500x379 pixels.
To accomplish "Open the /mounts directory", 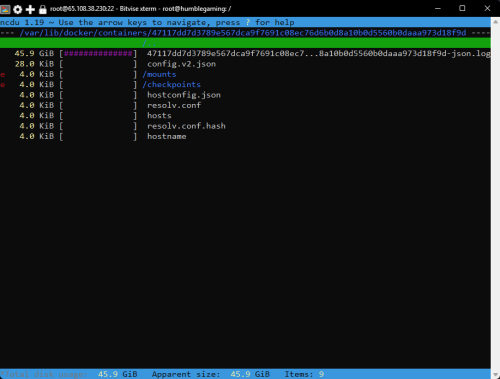I will 159,74.
